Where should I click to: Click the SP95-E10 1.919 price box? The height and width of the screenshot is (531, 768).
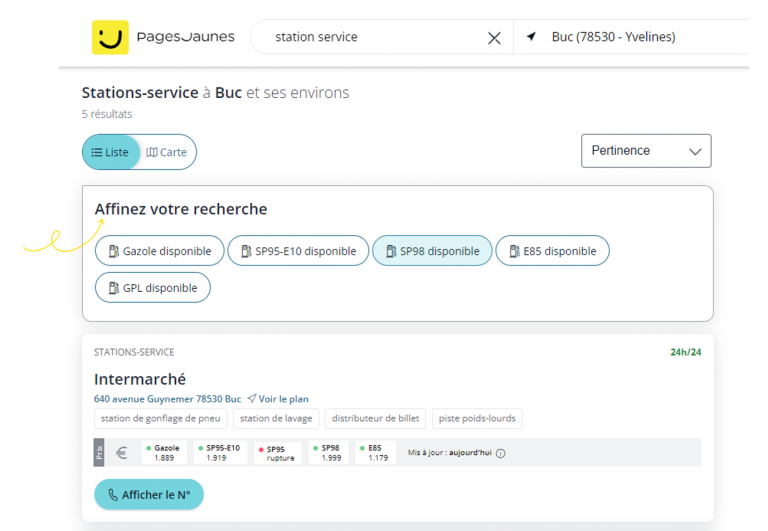(x=220, y=453)
